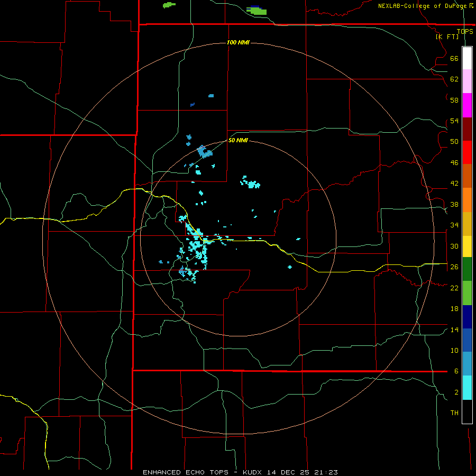
Task: Click the 50 NMI range ring label
Action: pos(238,140)
